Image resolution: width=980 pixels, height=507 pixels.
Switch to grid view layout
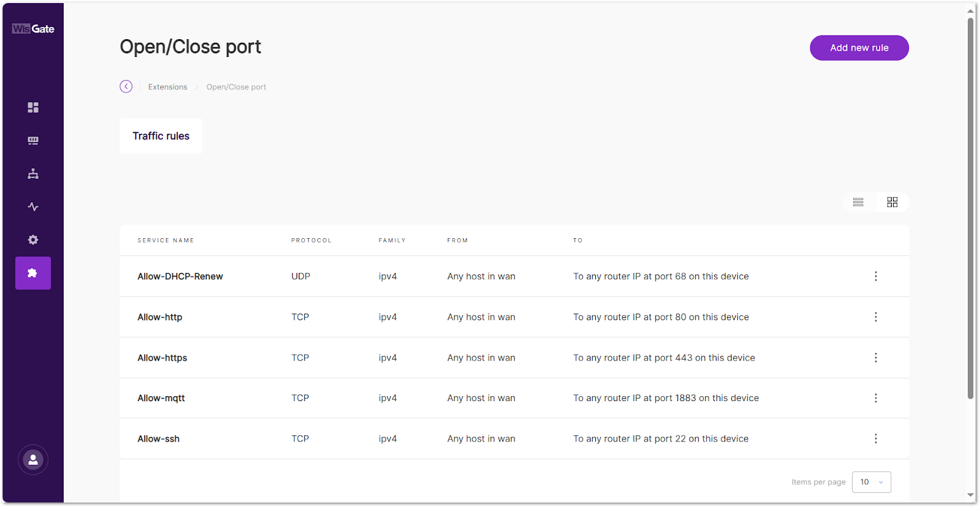(x=892, y=202)
